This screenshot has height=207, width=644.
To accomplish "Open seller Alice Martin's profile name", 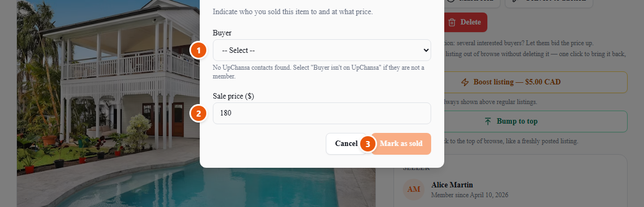I will click(x=452, y=185).
